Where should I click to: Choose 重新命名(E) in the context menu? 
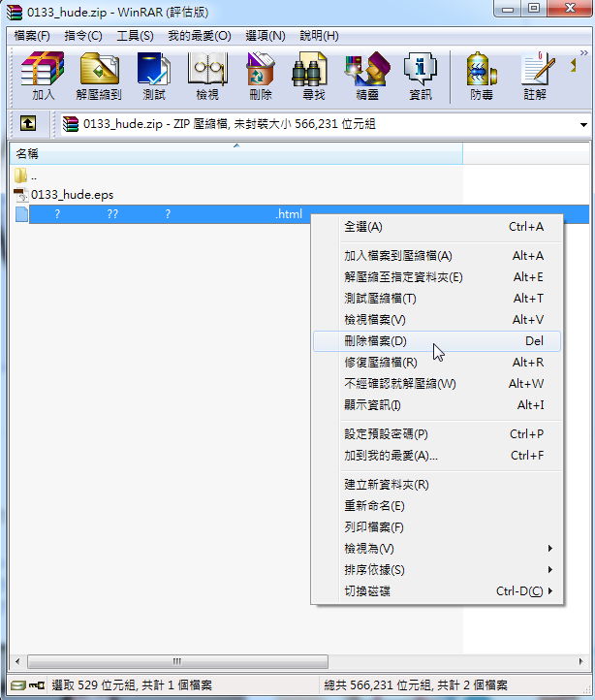(x=437, y=506)
